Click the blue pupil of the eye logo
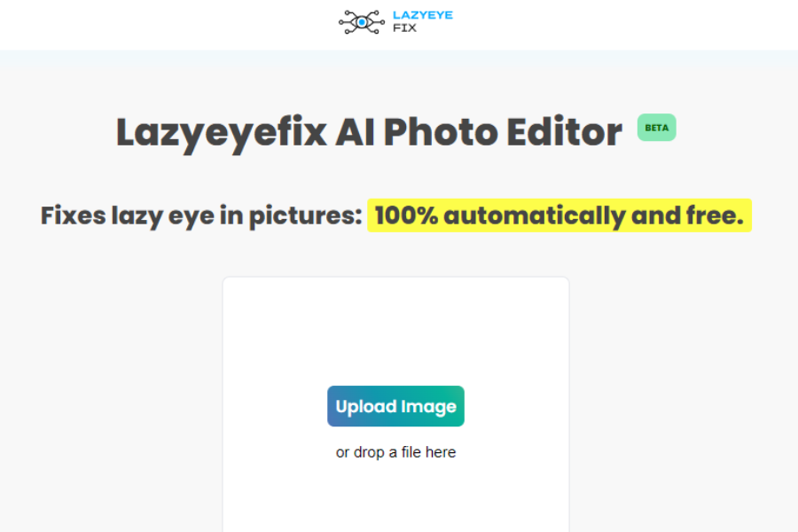The width and height of the screenshot is (798, 532). coord(362,22)
